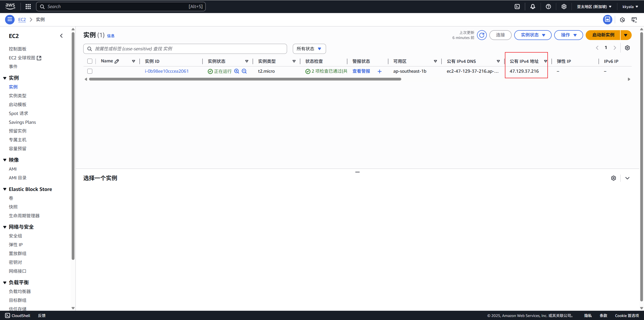Click EC2 breadcrumb link
This screenshot has height=320, width=644.
pos(22,19)
